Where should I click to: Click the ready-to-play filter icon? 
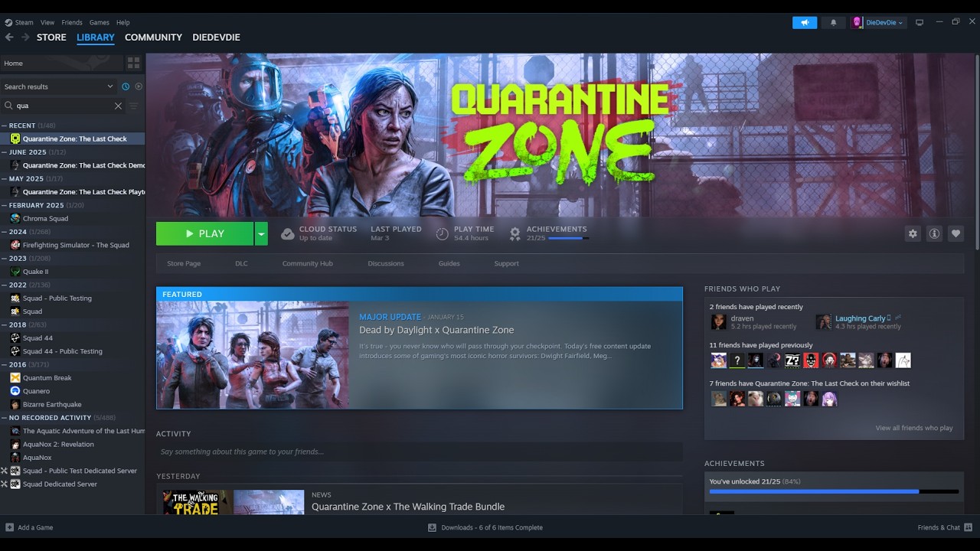139,86
